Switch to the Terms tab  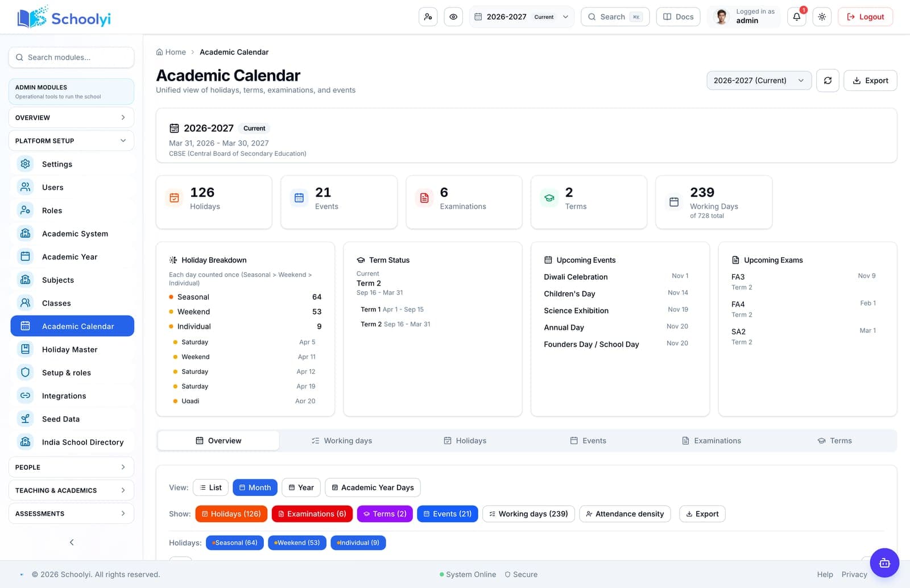(x=834, y=441)
